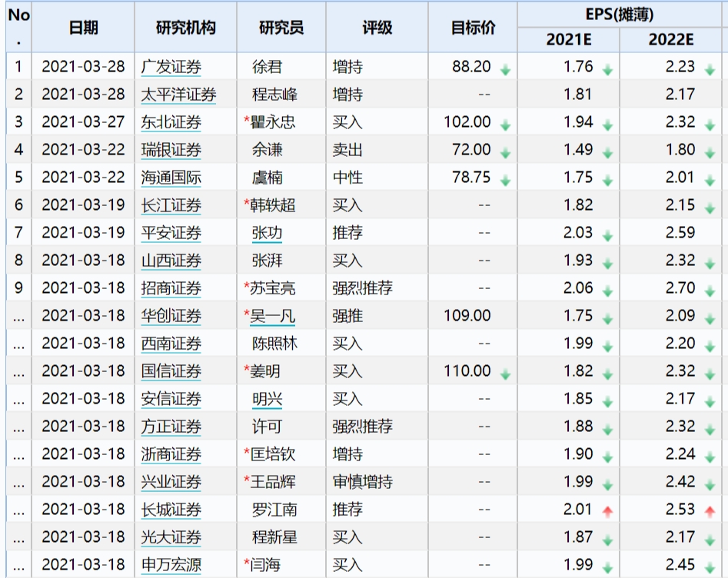Select the 卖出 rating cell

pos(347,150)
